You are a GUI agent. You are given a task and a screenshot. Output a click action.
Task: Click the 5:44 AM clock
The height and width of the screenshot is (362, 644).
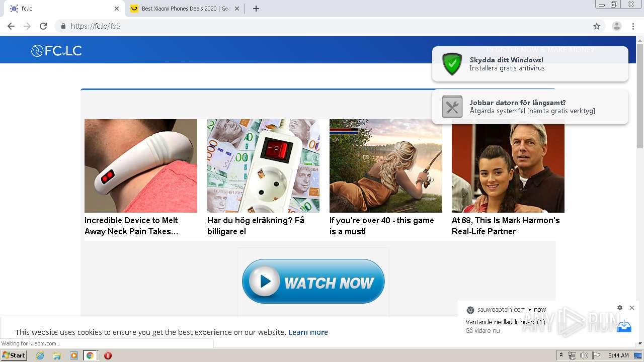click(618, 355)
